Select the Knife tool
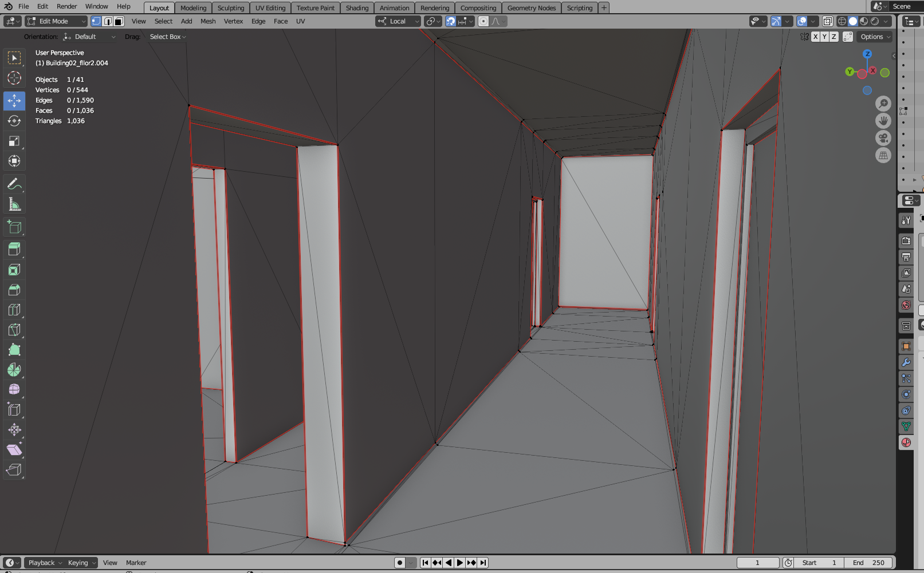Viewport: 924px width, 573px height. tap(14, 330)
